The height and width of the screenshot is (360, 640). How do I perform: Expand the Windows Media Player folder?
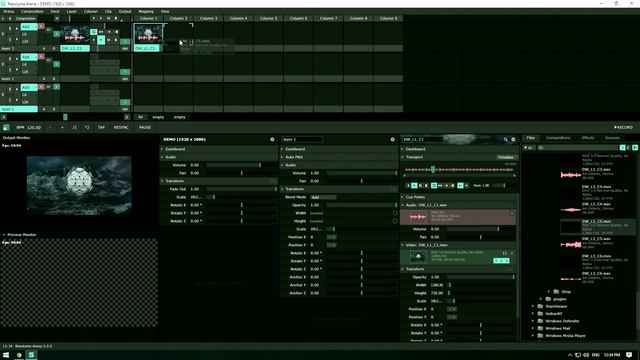[533, 336]
